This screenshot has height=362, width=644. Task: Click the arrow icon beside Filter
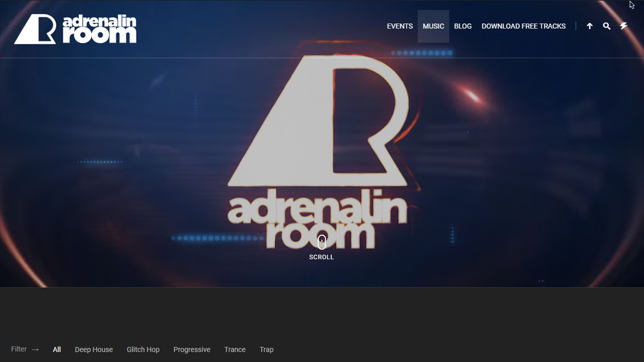pyautogui.click(x=36, y=350)
